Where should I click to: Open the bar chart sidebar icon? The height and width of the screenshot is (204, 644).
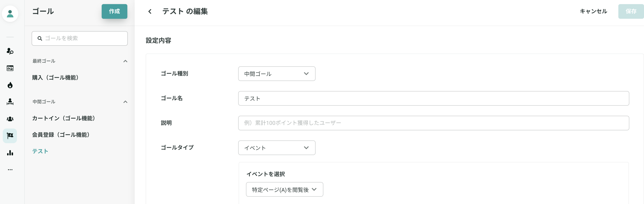tap(10, 153)
